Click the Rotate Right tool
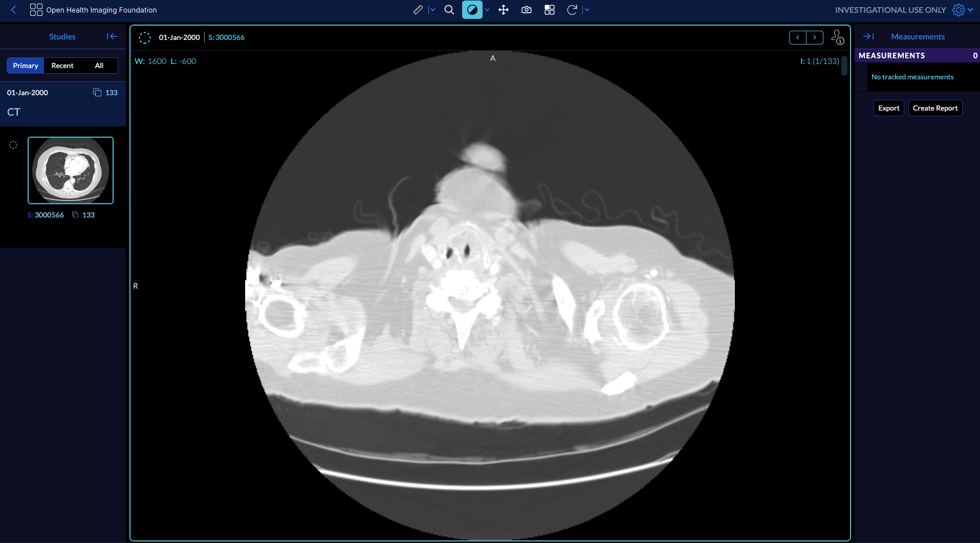The image size is (980, 543). [572, 10]
